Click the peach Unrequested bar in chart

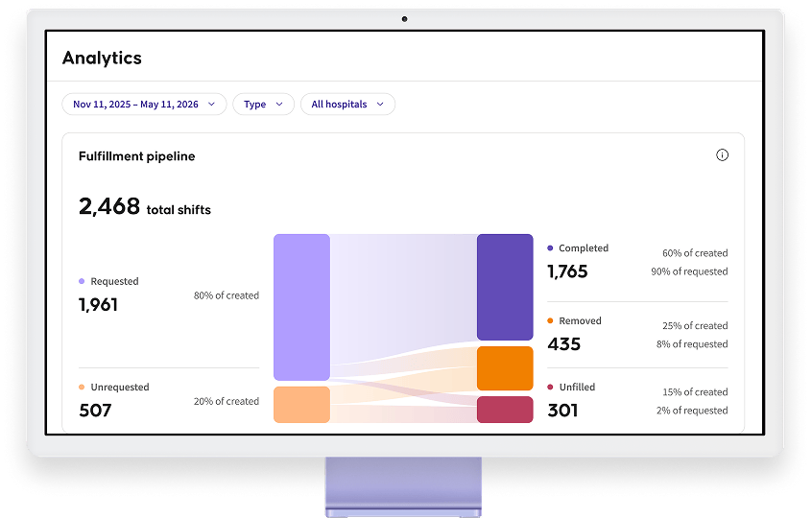tap(302, 405)
